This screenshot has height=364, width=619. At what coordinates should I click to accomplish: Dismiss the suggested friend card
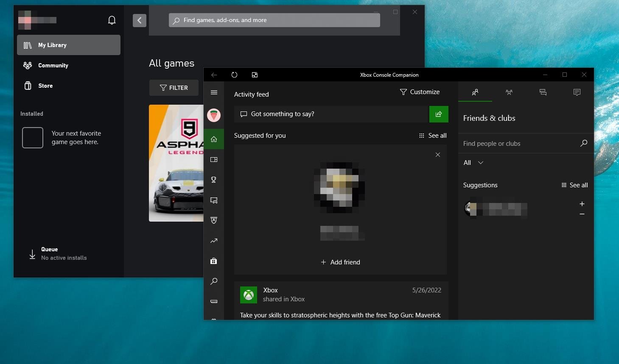pos(438,155)
